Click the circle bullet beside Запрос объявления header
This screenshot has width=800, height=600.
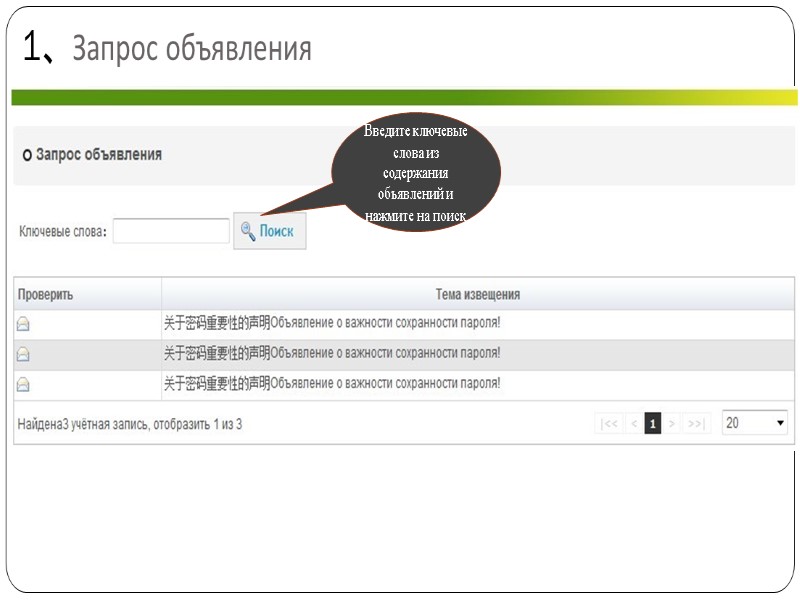[25, 155]
